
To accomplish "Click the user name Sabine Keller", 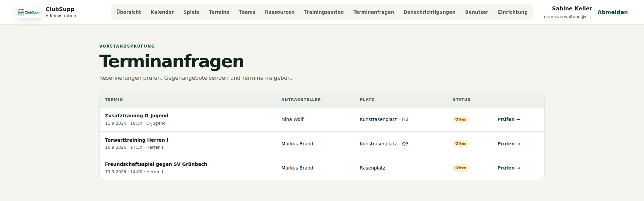I will 572,9.
